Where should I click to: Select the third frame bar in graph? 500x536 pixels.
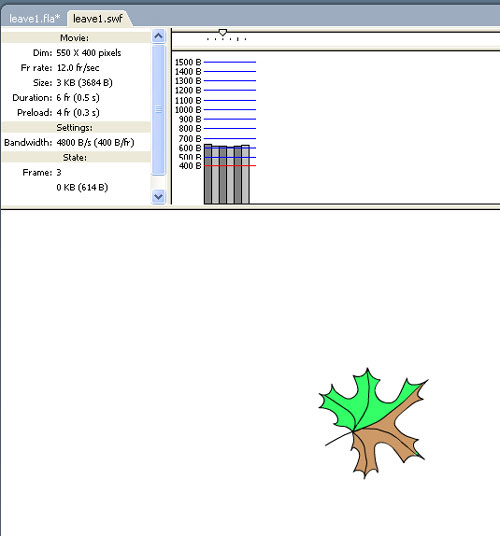click(223, 175)
